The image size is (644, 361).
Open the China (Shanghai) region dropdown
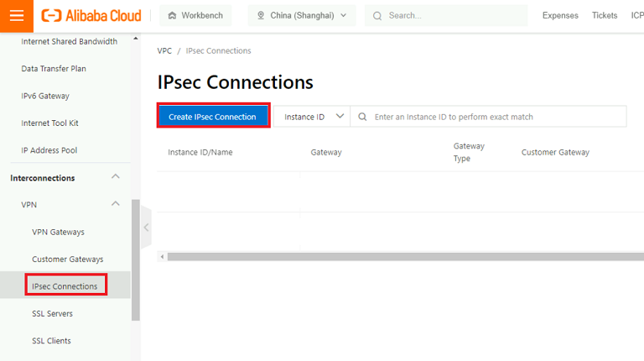click(302, 15)
